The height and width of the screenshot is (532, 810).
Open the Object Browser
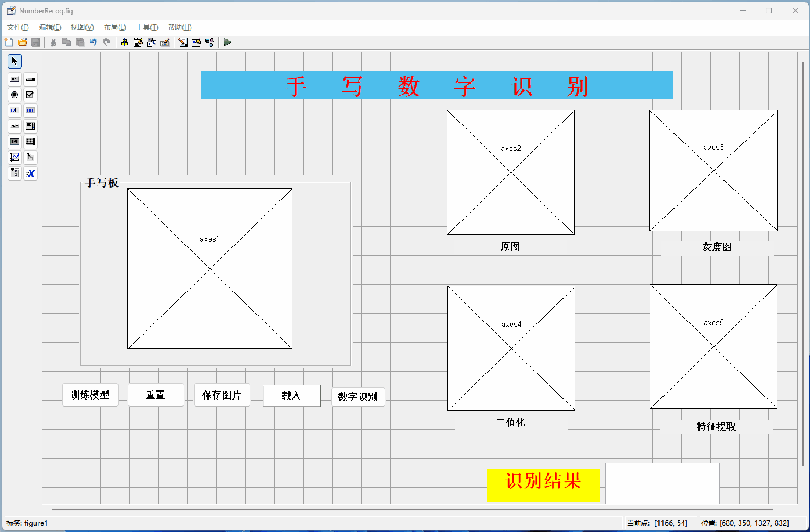[x=210, y=42]
